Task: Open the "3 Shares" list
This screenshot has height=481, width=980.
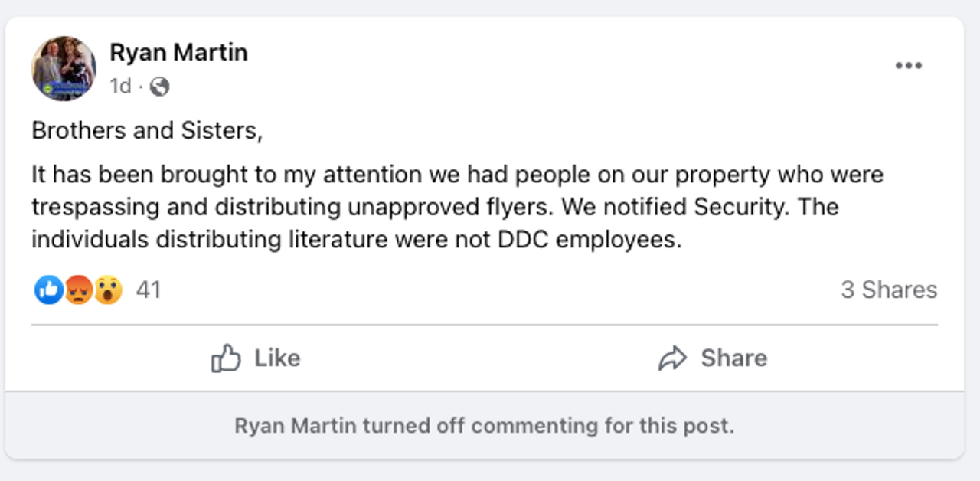Action: click(x=888, y=290)
